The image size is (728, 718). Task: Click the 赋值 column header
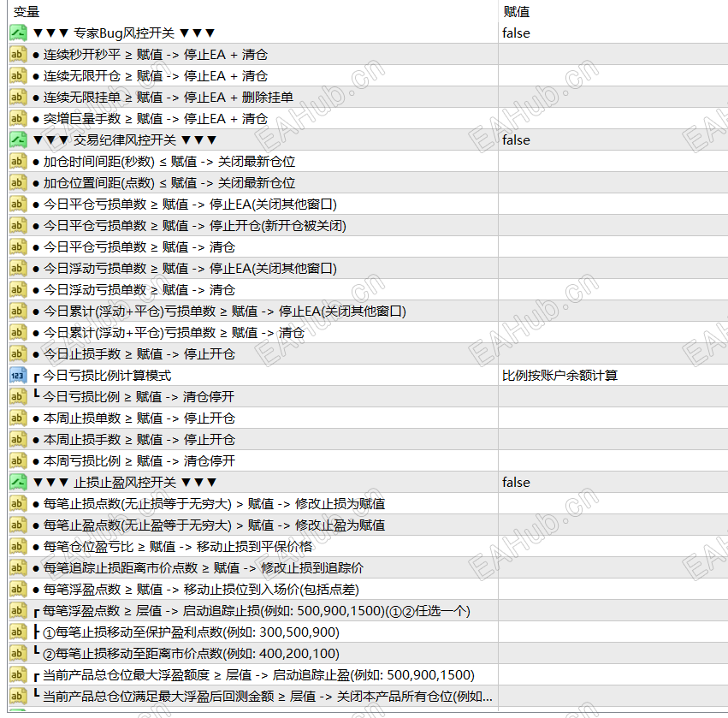coord(517,12)
